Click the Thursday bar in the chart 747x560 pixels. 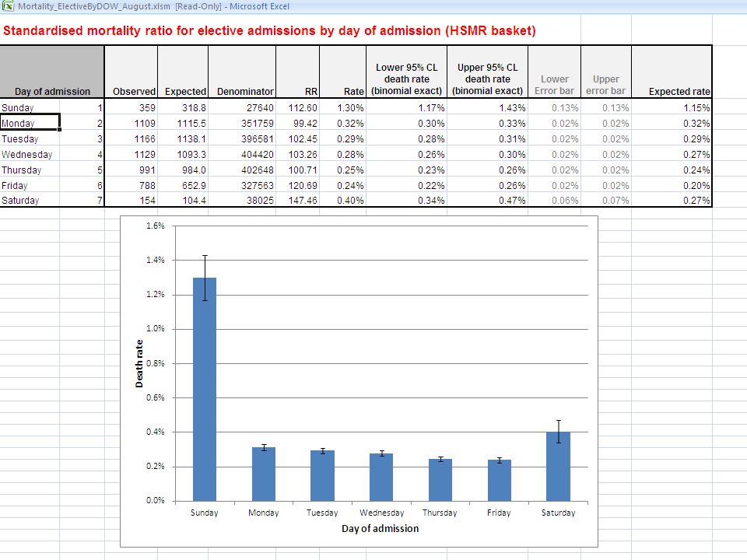(440, 480)
